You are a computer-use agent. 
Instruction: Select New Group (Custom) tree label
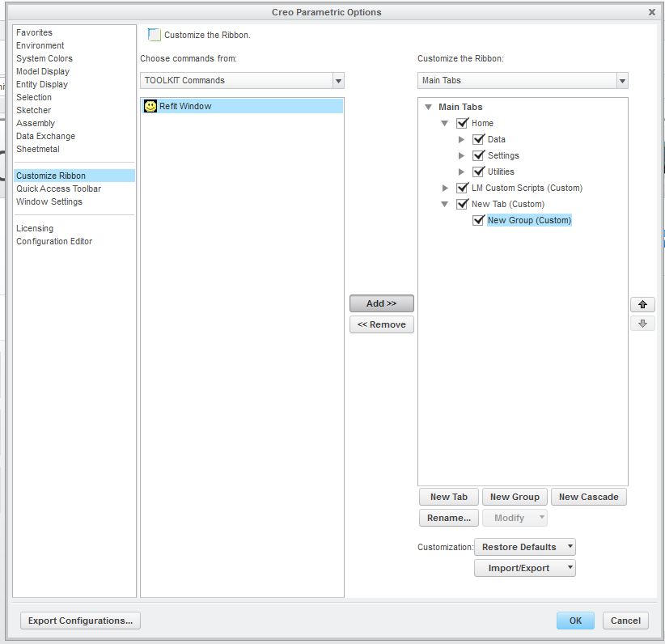tap(529, 220)
